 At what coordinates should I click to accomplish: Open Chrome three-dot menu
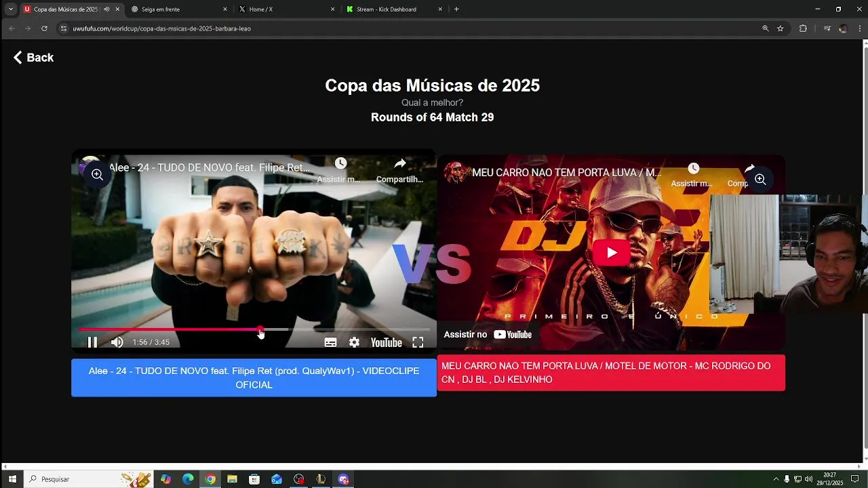860,28
